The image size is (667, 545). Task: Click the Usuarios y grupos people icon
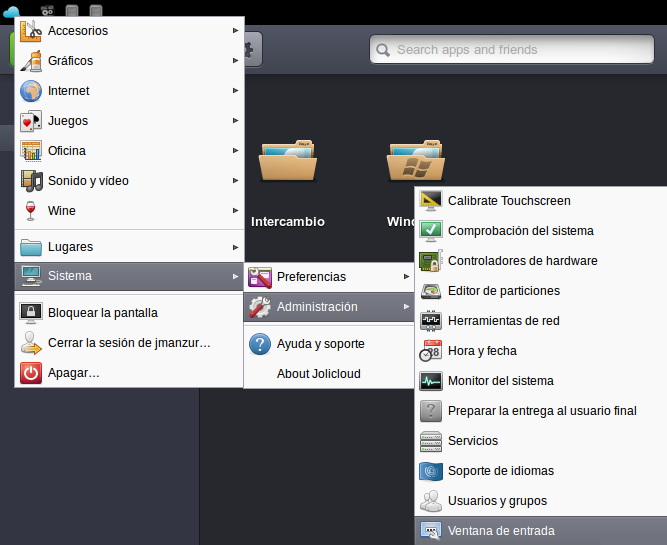pos(431,501)
